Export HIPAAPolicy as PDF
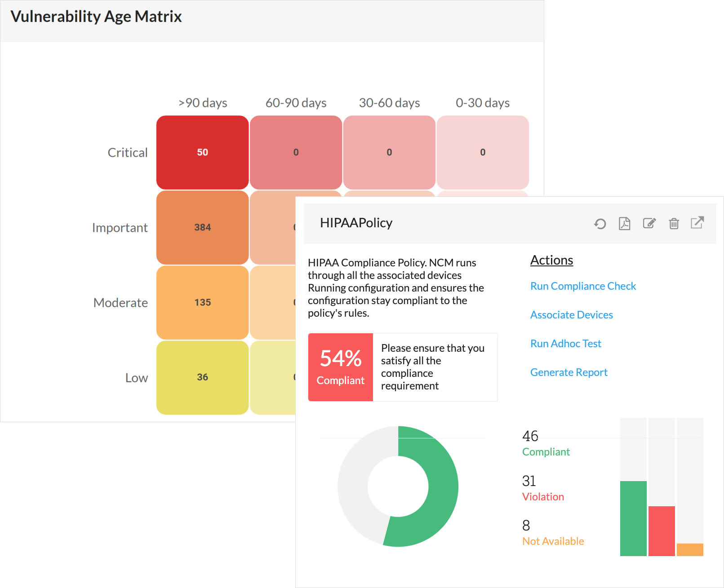This screenshot has width=724, height=588. (x=625, y=223)
